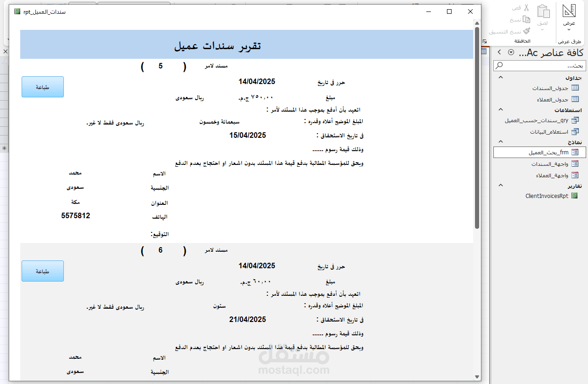588x384 pixels.
Task: Click the جدول_السندات table icon
Action: tap(575, 88)
